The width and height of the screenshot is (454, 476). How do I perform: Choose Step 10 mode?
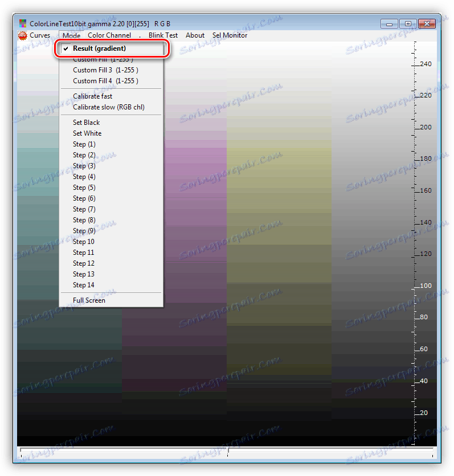(112, 242)
